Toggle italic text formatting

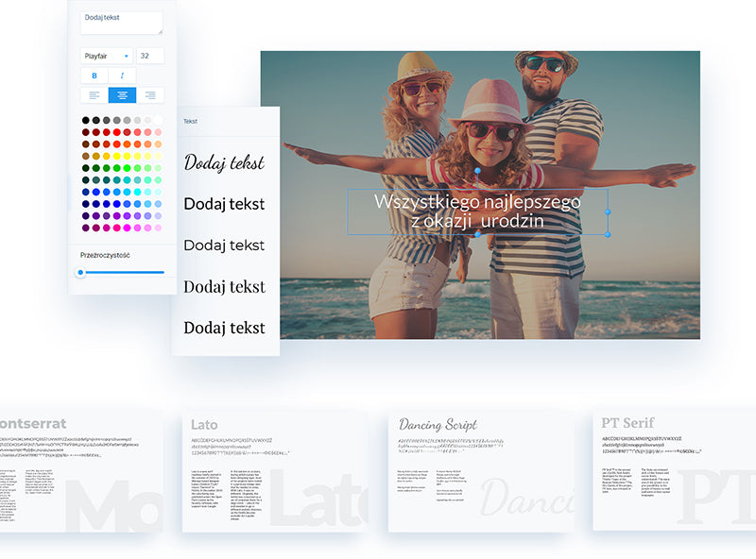[122, 76]
